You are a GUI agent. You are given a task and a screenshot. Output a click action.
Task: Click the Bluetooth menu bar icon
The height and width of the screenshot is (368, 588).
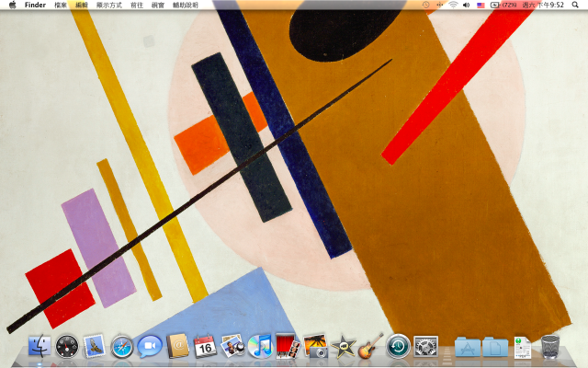(x=439, y=5)
